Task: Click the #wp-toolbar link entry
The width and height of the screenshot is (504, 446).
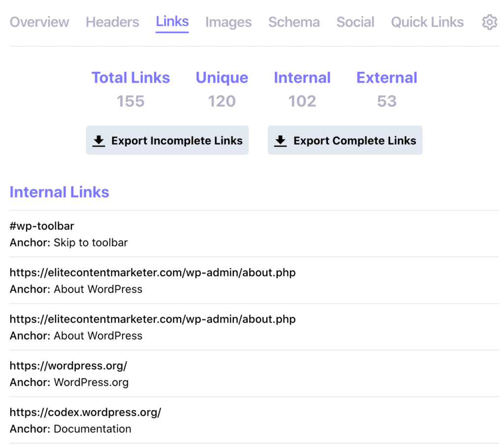Action: pyautogui.click(x=42, y=226)
